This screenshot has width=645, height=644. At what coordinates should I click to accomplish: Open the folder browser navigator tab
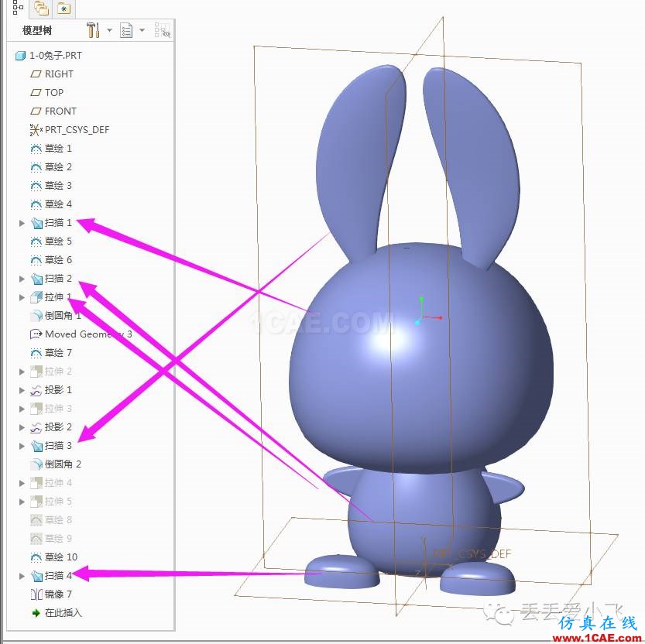point(41,8)
